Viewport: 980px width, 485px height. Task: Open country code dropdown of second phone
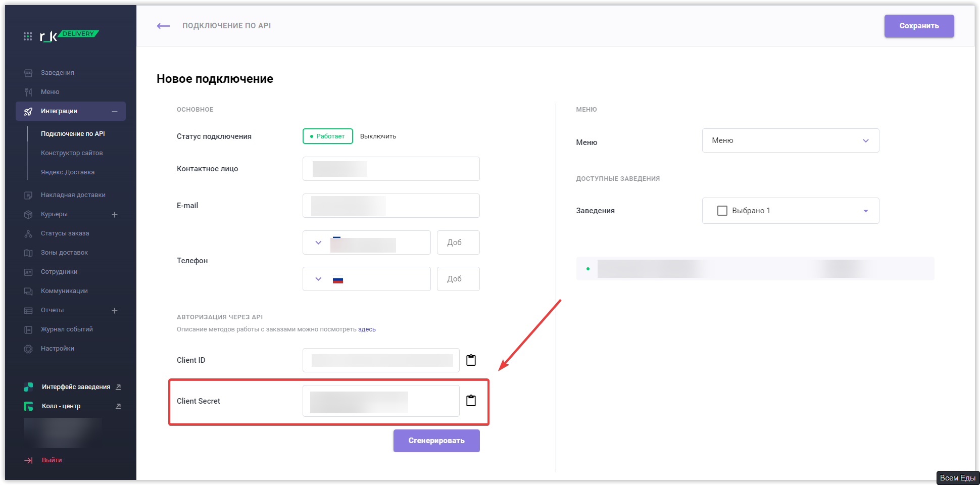click(318, 279)
